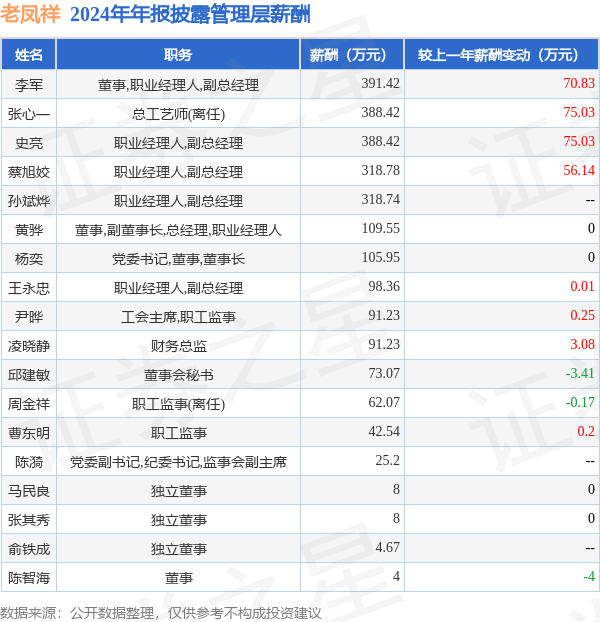Click change value 0.01
Image resolution: width=600 pixels, height=622 pixels.
tap(582, 286)
